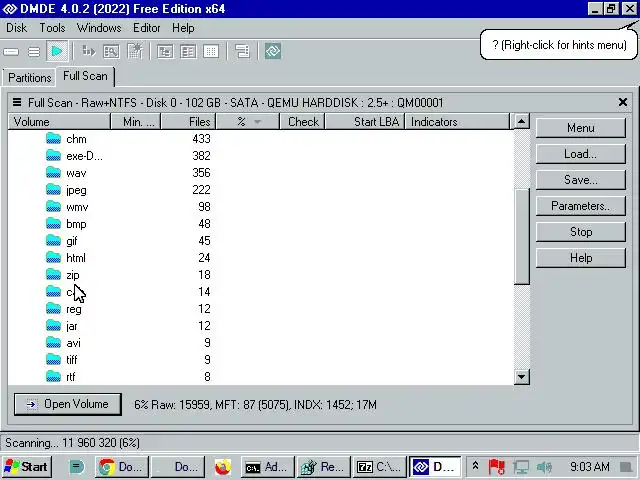This screenshot has width=640, height=480.
Task: Sort by the Check column header
Action: click(302, 122)
